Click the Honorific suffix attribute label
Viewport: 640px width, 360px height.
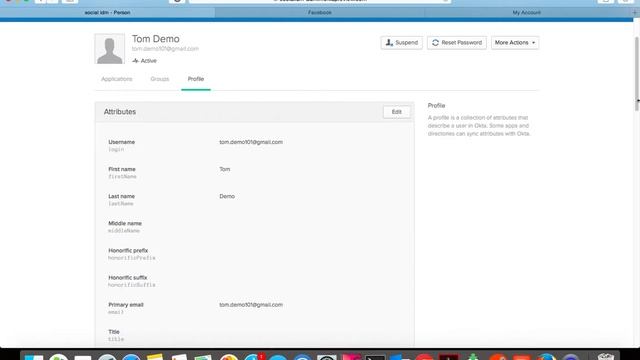(128, 278)
